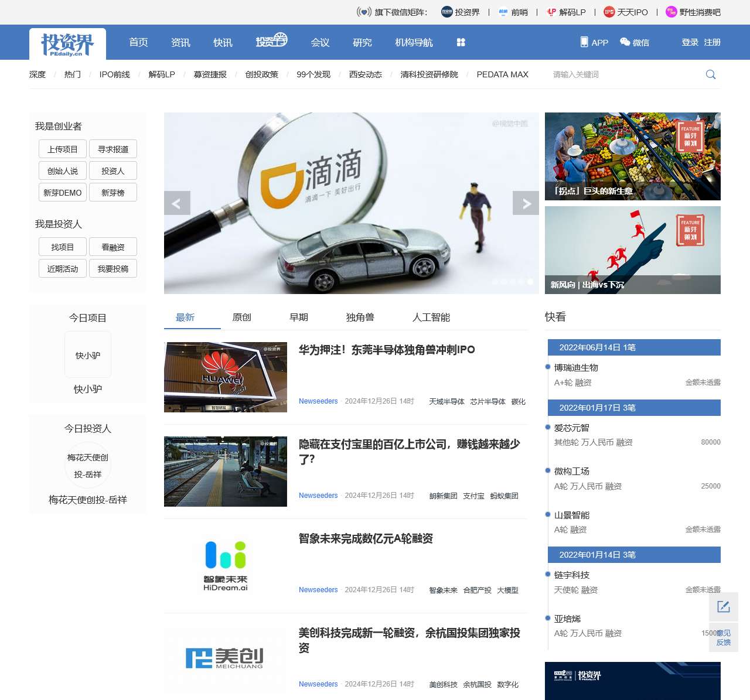
Task: Click the 找项目 button
Action: 63,247
